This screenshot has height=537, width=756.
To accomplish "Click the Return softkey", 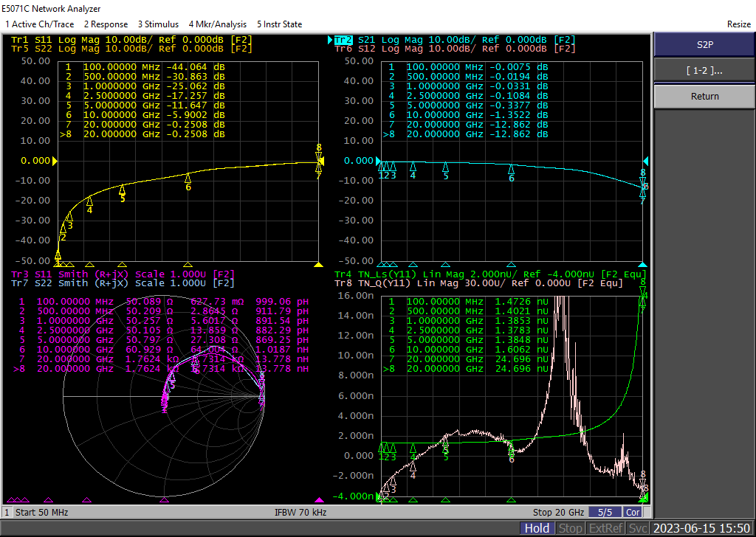I will tap(704, 97).
